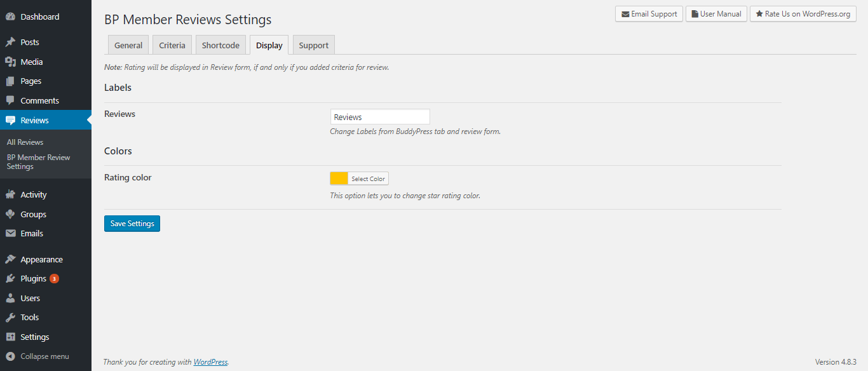
Task: Click the Plugins plug icon
Action: (10, 278)
